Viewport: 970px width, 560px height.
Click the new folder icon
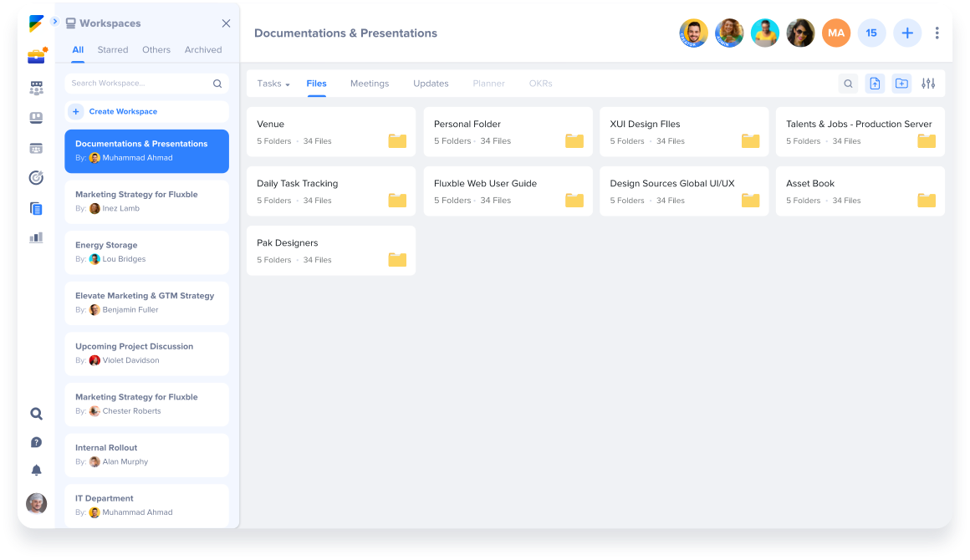901,84
